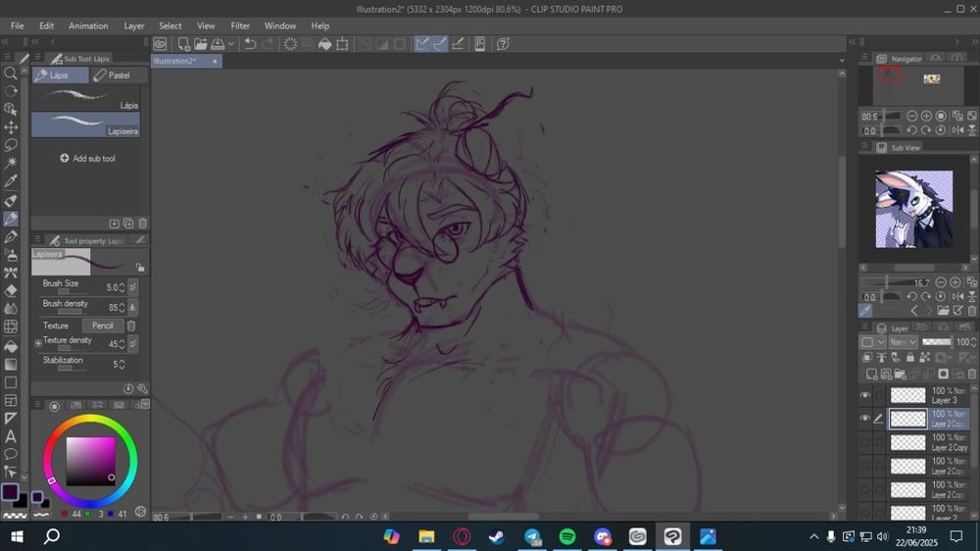
Task: Toggle Clip to layer below icon
Action: click(867, 357)
